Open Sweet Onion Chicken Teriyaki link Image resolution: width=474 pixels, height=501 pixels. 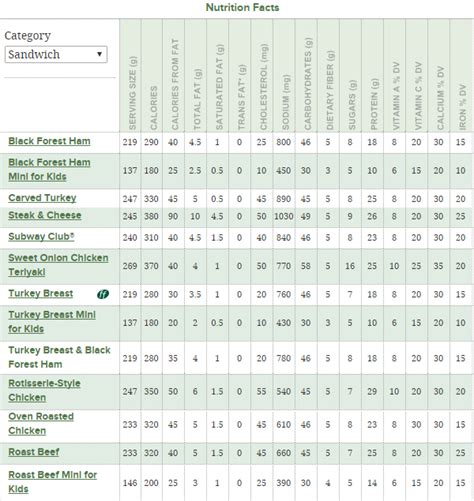[58, 265]
